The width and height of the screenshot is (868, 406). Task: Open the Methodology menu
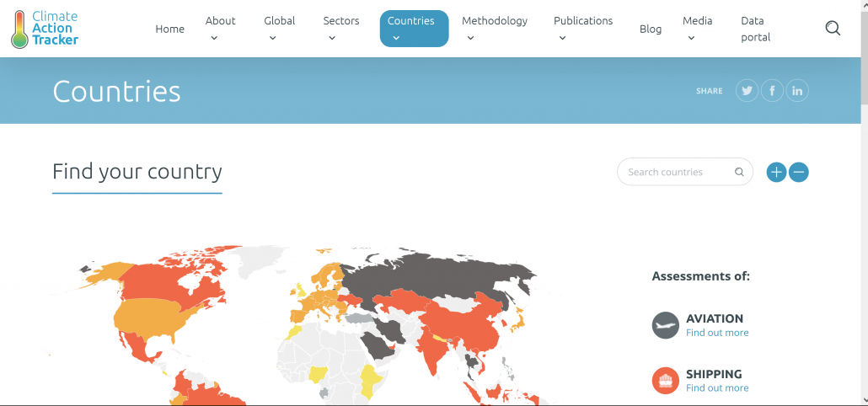click(495, 20)
